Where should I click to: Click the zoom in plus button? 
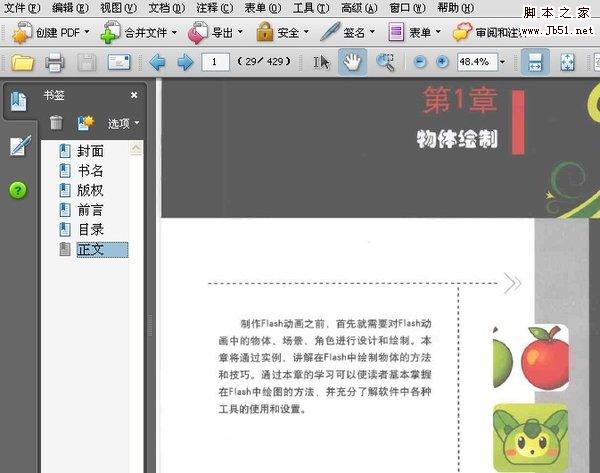click(x=442, y=62)
